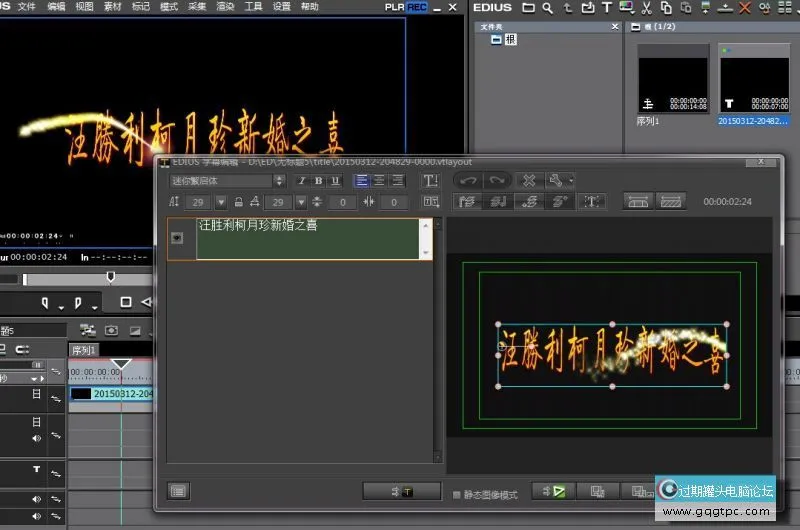Viewport: 800px width, 530px height.
Task: Click the folder icon in bin toolbar
Action: click(528, 8)
